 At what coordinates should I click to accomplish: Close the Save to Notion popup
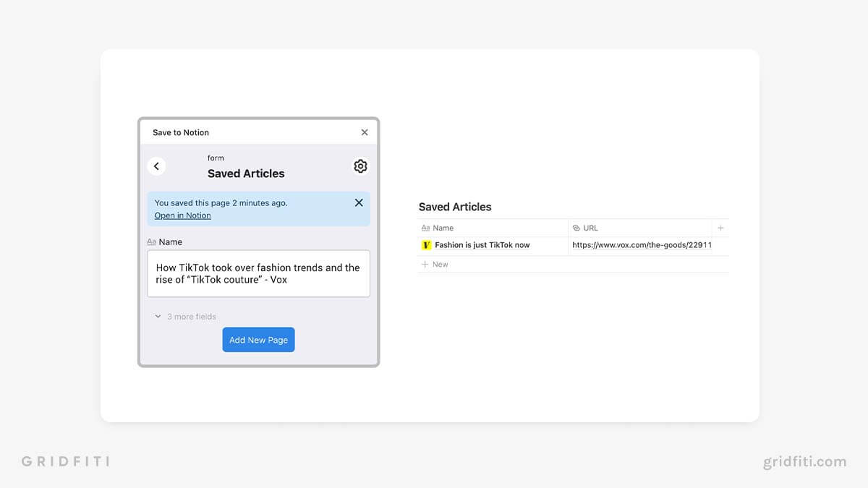(x=365, y=132)
